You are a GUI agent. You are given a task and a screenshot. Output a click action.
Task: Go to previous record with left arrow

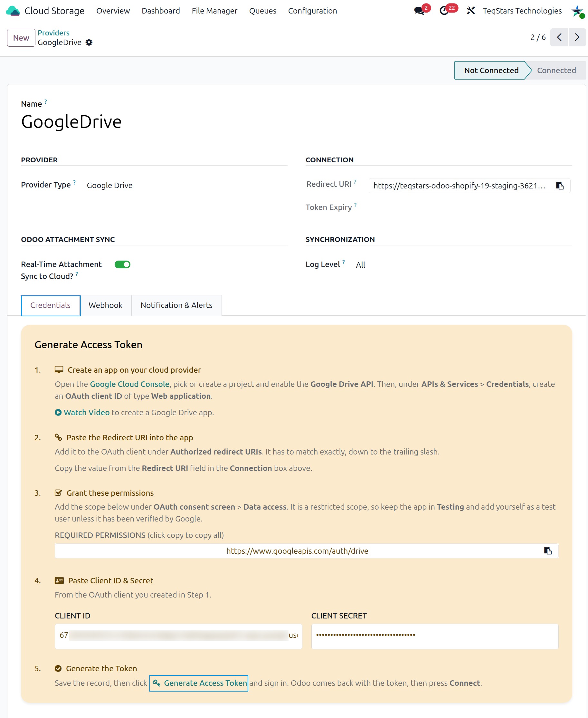coord(559,37)
